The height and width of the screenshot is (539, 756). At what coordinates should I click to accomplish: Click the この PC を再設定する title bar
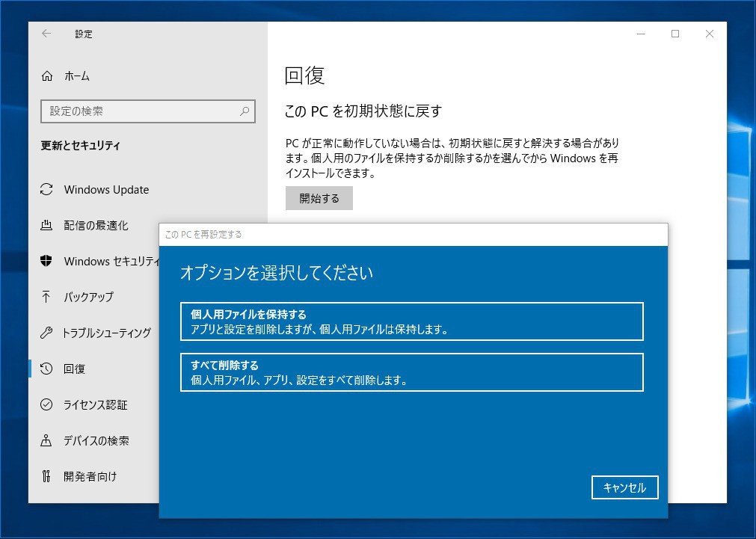pos(414,234)
